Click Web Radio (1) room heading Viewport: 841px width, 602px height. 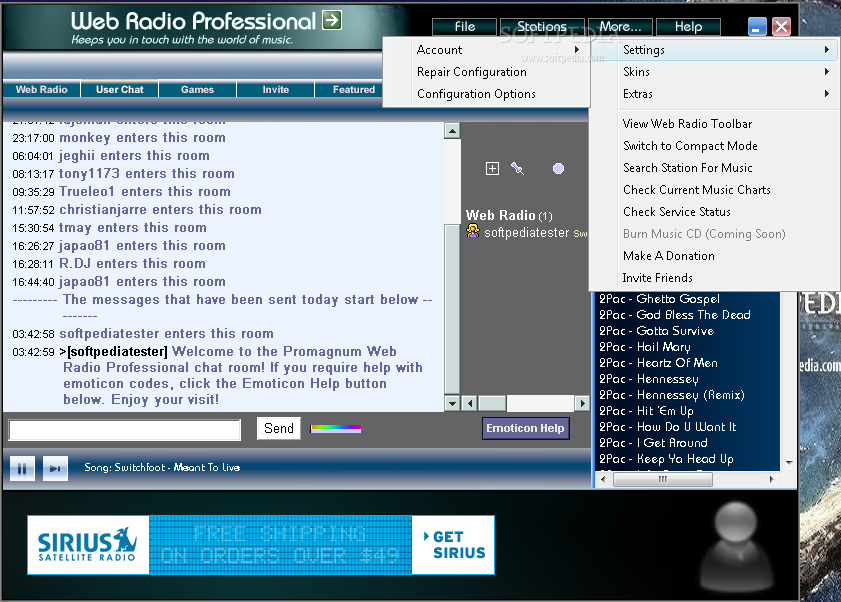tap(509, 216)
